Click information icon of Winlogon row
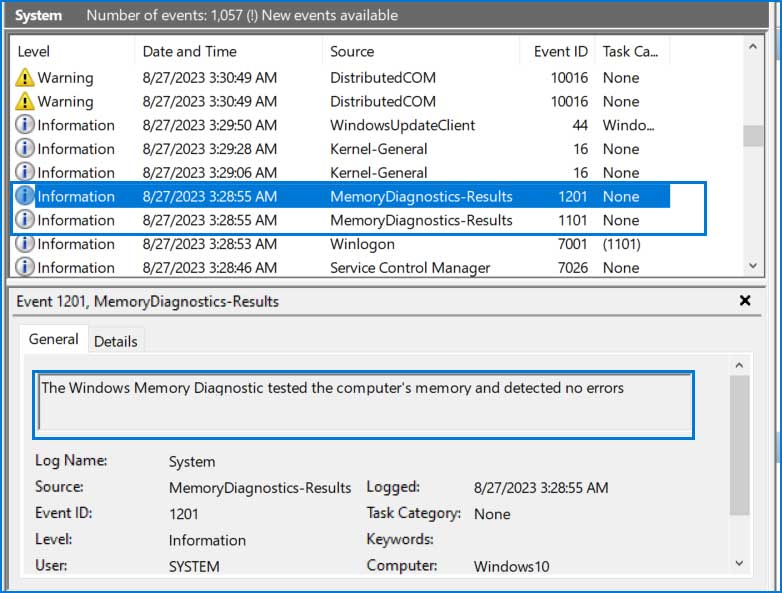782x593 pixels. [x=24, y=243]
